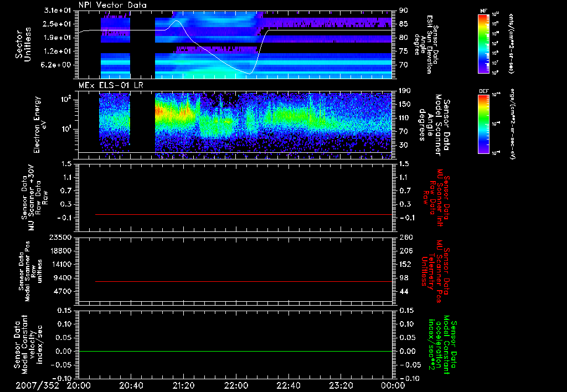This screenshot has width=567, height=392.
Task: Click the "80" sun elevation tick
Action: (x=404, y=38)
